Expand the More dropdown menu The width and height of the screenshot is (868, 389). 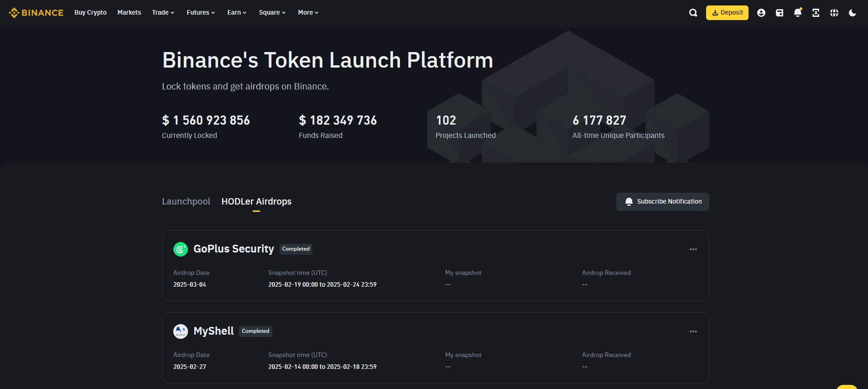tap(308, 13)
